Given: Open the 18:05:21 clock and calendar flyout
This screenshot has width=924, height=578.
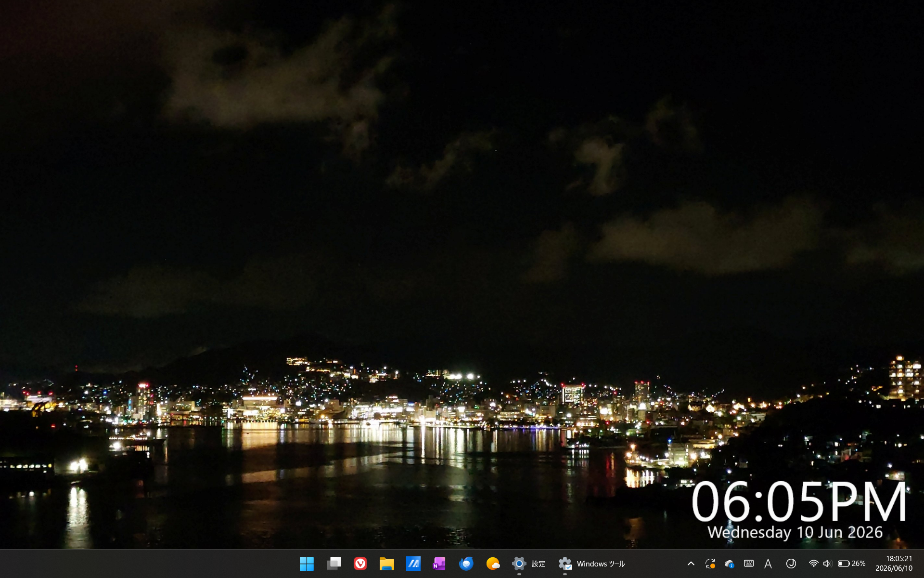Looking at the screenshot, I should point(894,564).
